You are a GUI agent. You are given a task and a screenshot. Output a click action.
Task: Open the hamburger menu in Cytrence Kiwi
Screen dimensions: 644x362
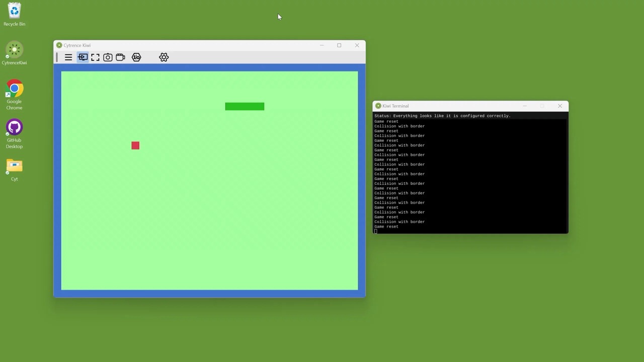click(68, 57)
